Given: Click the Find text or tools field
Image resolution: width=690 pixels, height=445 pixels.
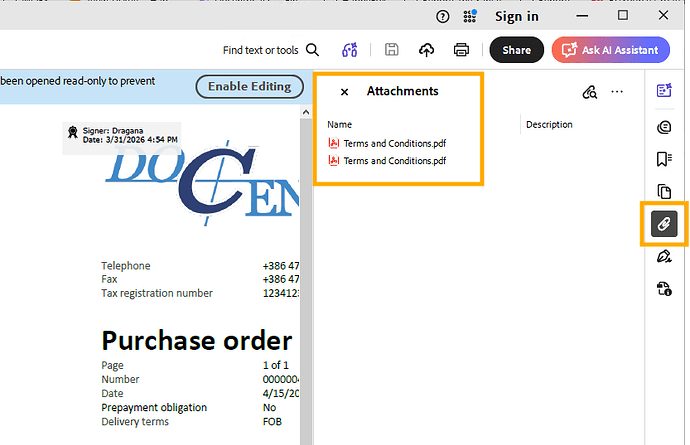Looking at the screenshot, I should click(261, 50).
